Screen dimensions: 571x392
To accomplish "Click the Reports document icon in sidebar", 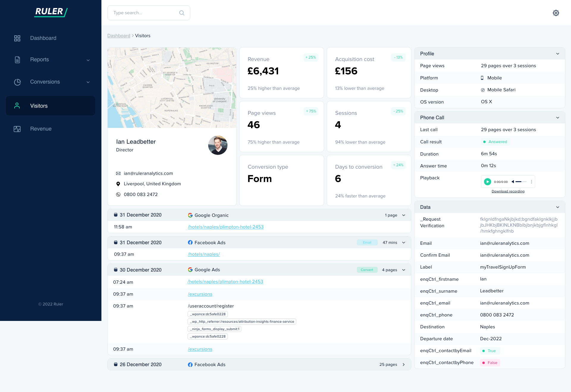I will click(x=17, y=59).
